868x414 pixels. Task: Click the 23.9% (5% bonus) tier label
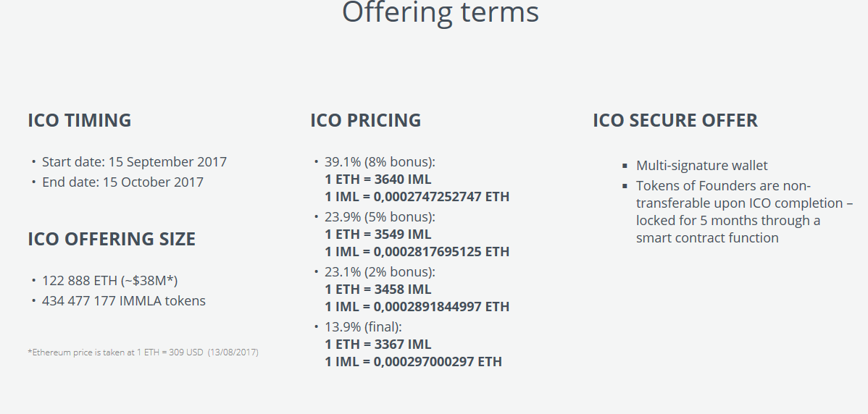click(x=380, y=216)
